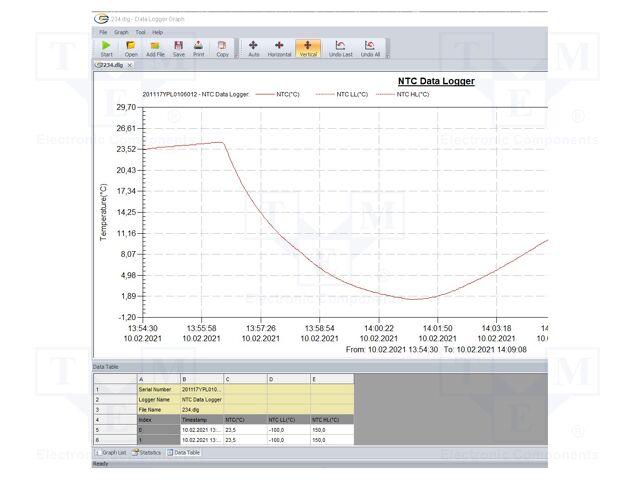
Task: Close the 234.dlg document tab
Action: 130,64
